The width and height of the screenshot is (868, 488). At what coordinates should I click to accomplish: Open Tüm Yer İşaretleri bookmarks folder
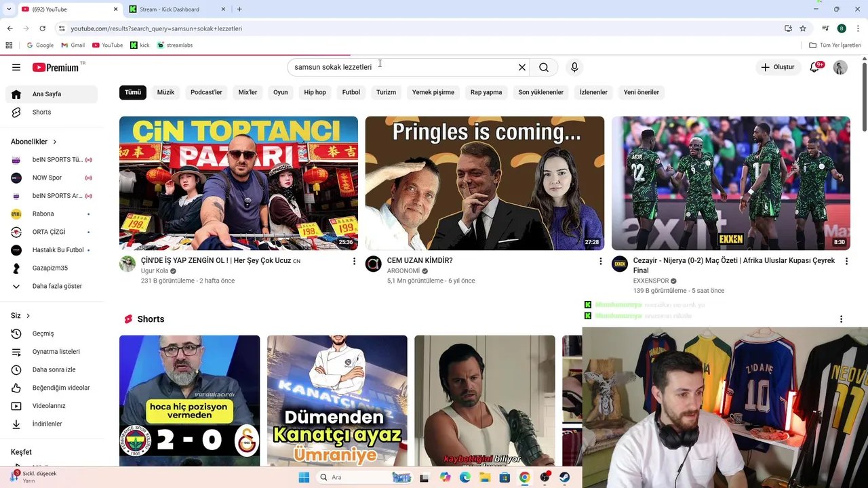tap(835, 45)
